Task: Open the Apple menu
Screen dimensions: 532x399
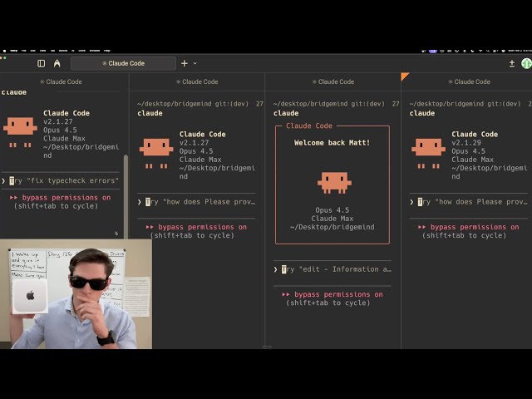Action: click(4, 51)
